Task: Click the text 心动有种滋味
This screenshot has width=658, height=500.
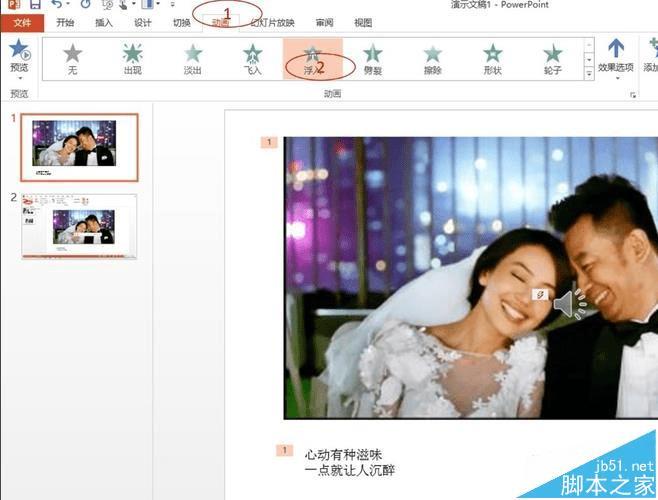Action: (x=343, y=455)
